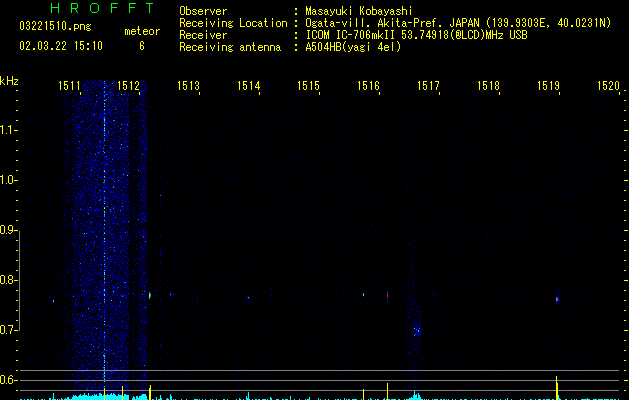Click the vertical dotted line in noise band
629x400 pixels.
click(x=104, y=233)
